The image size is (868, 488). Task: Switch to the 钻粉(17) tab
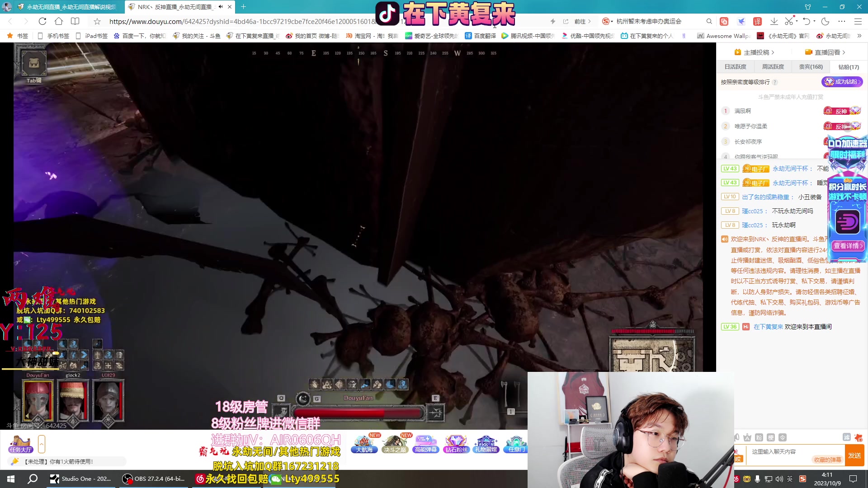(849, 67)
